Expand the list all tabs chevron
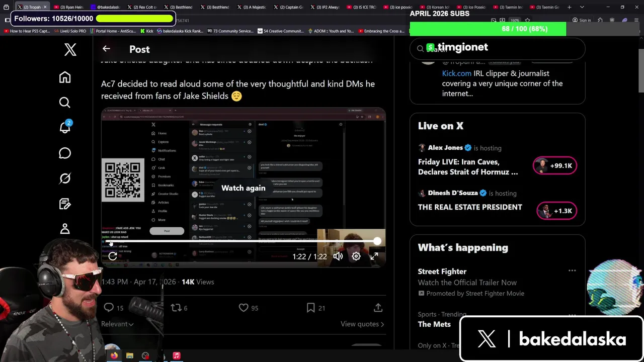 (582, 7)
